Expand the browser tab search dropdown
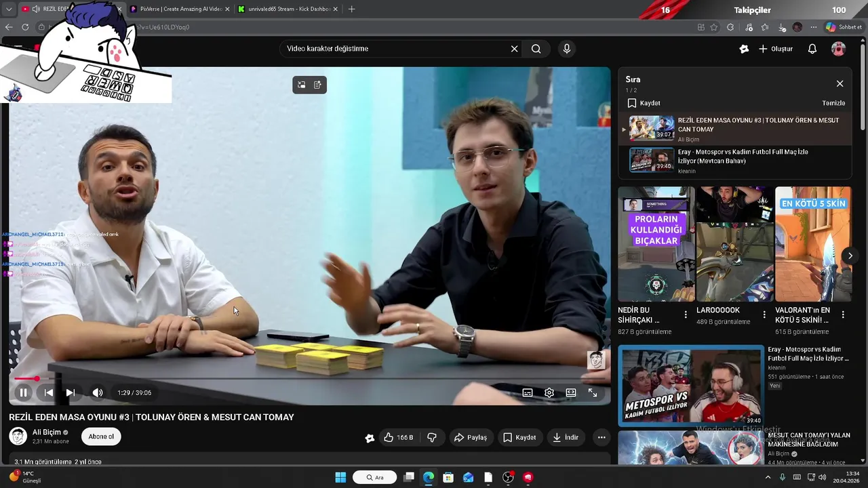The image size is (868, 488). (x=8, y=9)
